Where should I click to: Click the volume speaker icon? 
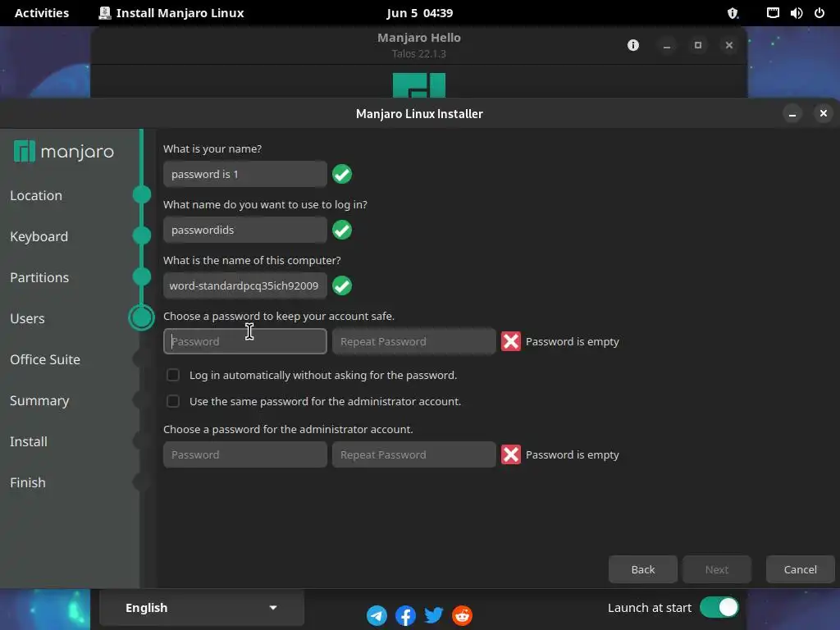point(797,13)
